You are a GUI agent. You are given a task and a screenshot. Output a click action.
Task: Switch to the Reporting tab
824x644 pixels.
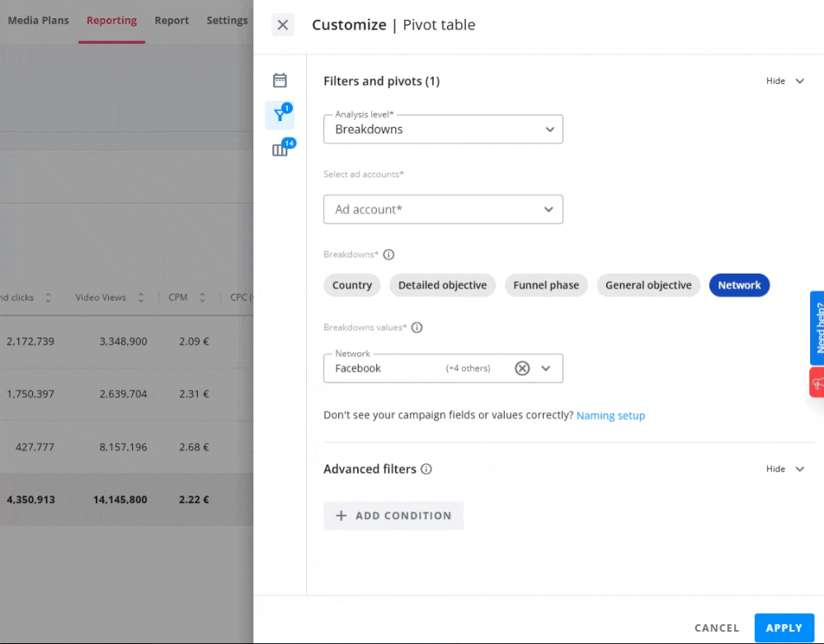coord(111,21)
